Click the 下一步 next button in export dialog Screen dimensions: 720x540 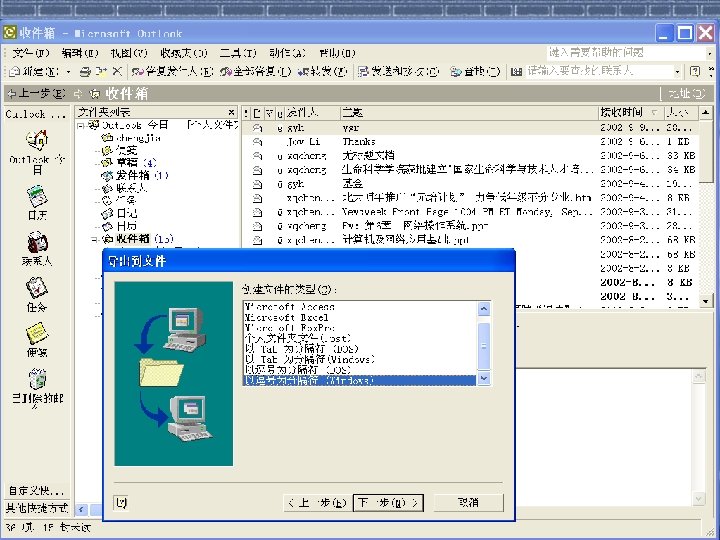click(x=388, y=503)
